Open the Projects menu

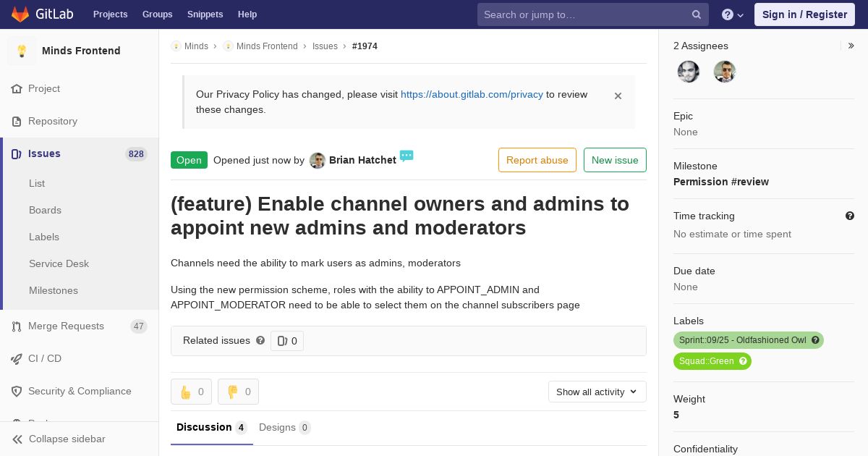click(110, 14)
